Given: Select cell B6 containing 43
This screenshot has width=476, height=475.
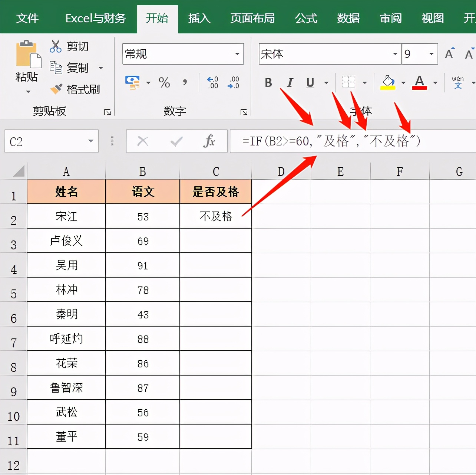Looking at the screenshot, I should pyautogui.click(x=142, y=314).
